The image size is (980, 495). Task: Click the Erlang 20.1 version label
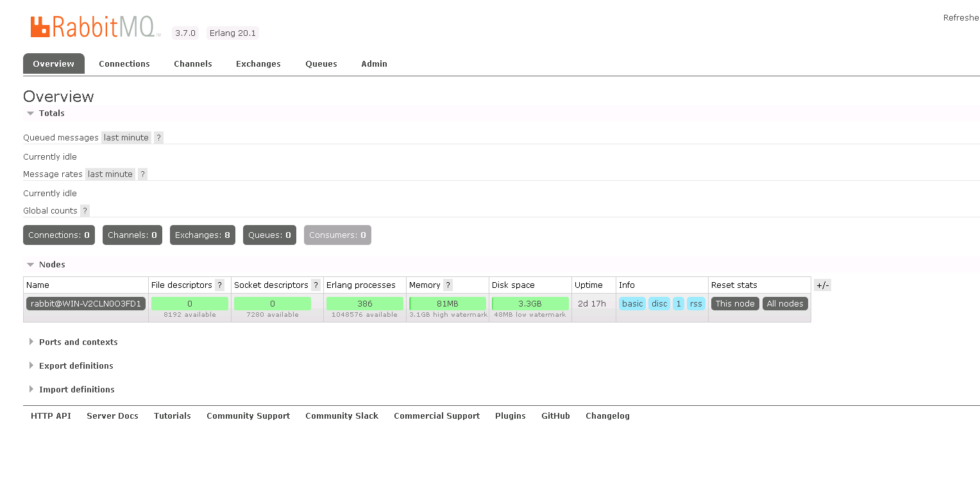[233, 33]
